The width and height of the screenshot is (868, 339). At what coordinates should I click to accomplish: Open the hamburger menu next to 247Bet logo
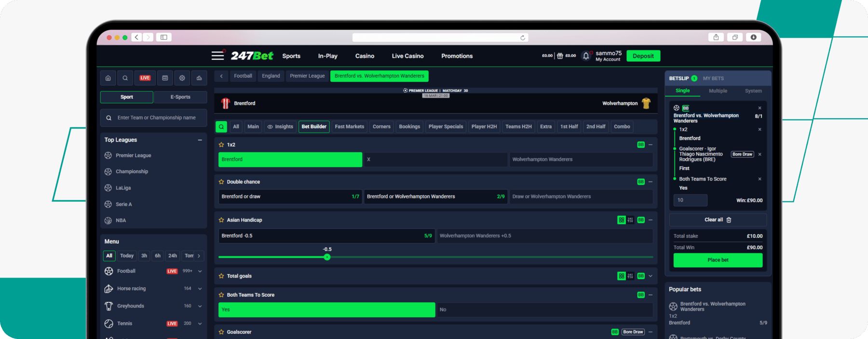tap(217, 56)
